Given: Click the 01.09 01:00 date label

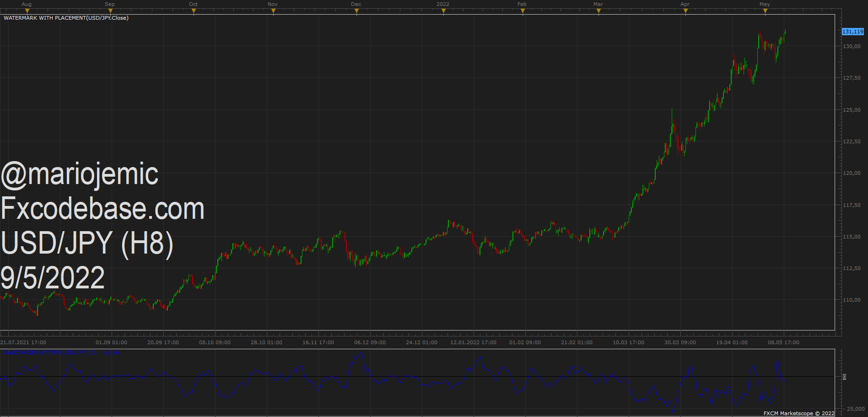Looking at the screenshot, I should (112, 342).
